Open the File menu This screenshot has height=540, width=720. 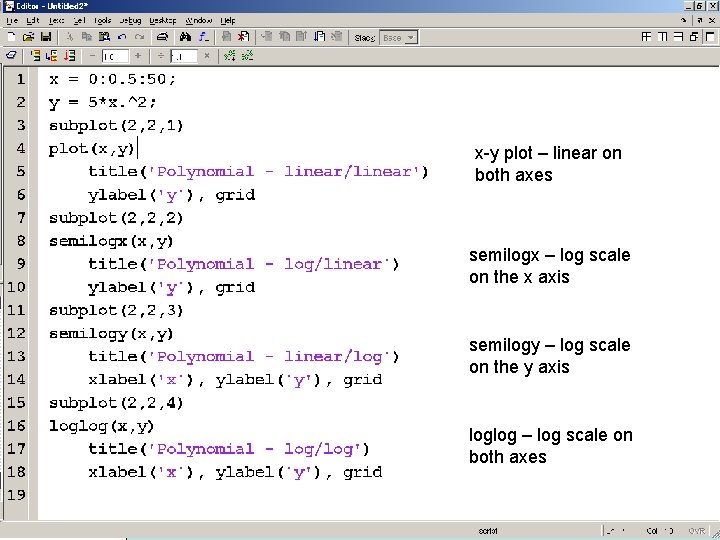12,21
